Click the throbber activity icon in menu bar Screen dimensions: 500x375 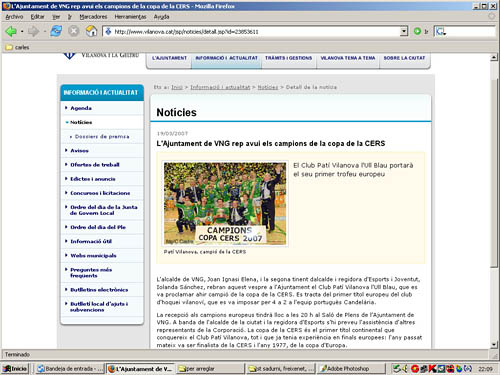pyautogui.click(x=492, y=16)
